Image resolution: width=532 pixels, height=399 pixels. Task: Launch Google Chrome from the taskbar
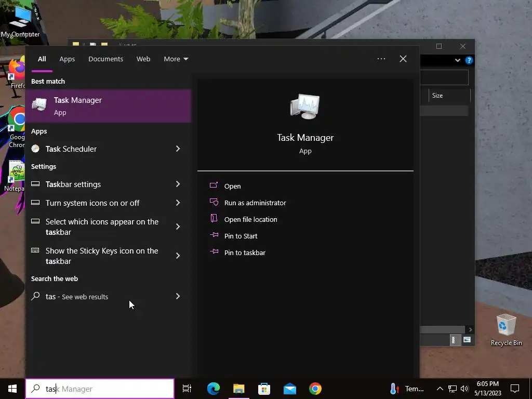coord(315,389)
